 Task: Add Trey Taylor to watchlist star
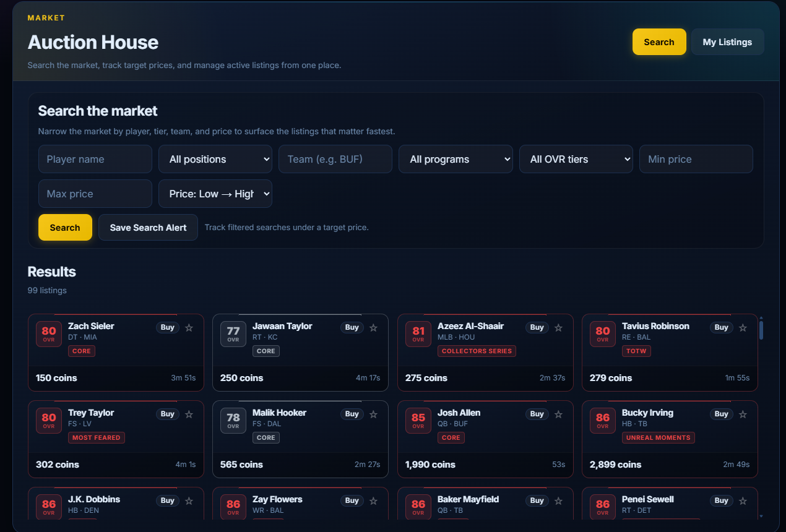click(189, 414)
